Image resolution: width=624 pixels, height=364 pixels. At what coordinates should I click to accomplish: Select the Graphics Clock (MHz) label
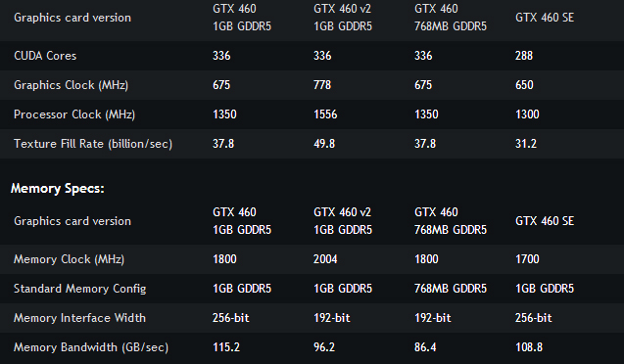tap(71, 85)
